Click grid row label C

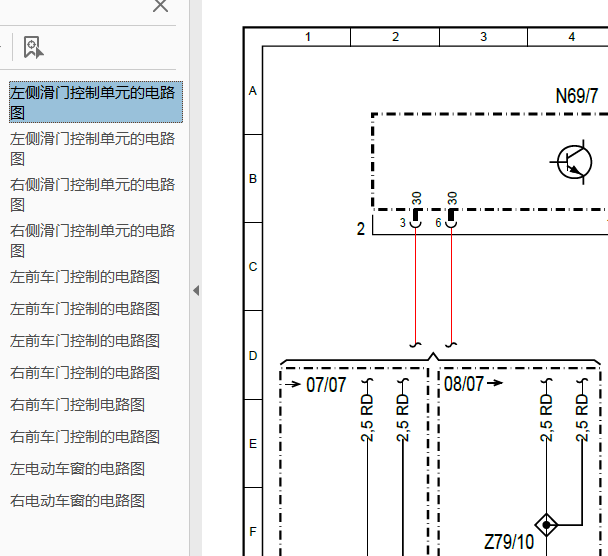253,267
